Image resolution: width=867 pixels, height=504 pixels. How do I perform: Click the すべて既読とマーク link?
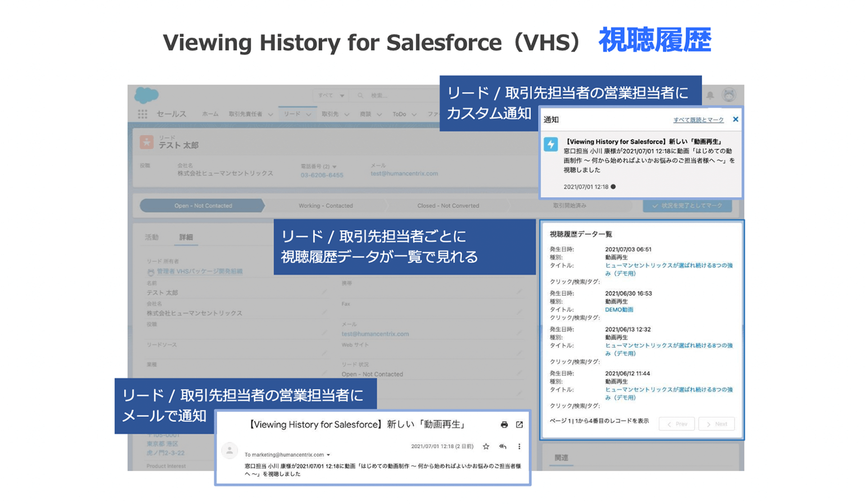pyautogui.click(x=698, y=120)
